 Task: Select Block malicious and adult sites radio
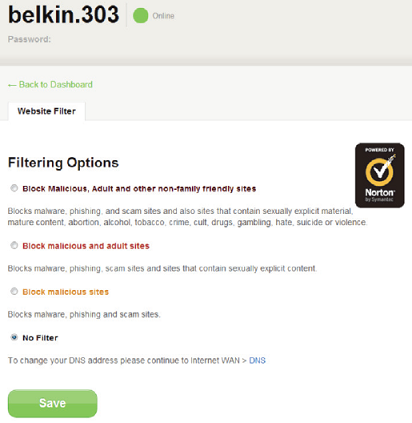tap(14, 246)
